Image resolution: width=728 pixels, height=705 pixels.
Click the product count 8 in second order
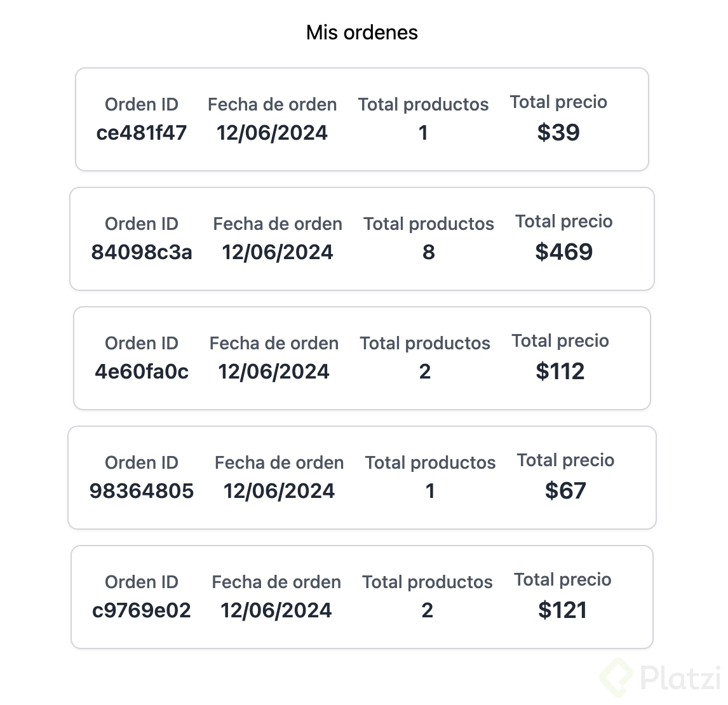coord(429,252)
